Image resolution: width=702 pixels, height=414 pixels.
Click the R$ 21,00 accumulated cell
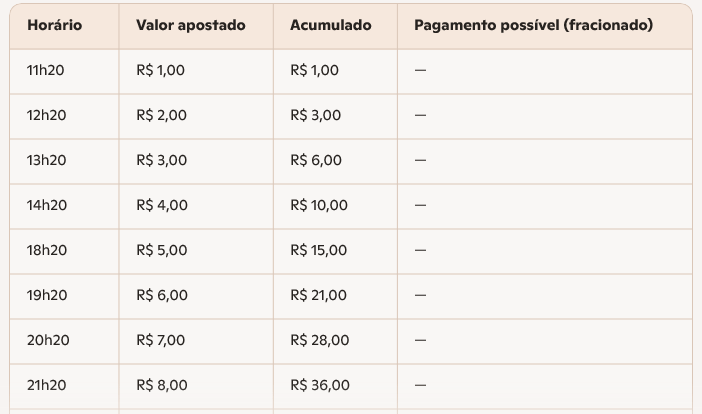click(x=319, y=296)
